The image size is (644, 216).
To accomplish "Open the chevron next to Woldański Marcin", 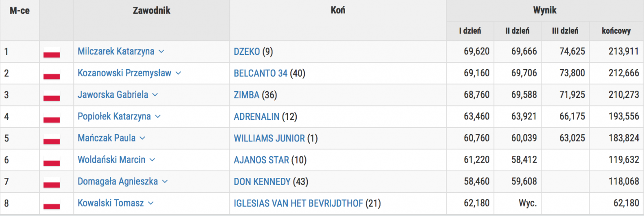I will tap(152, 160).
